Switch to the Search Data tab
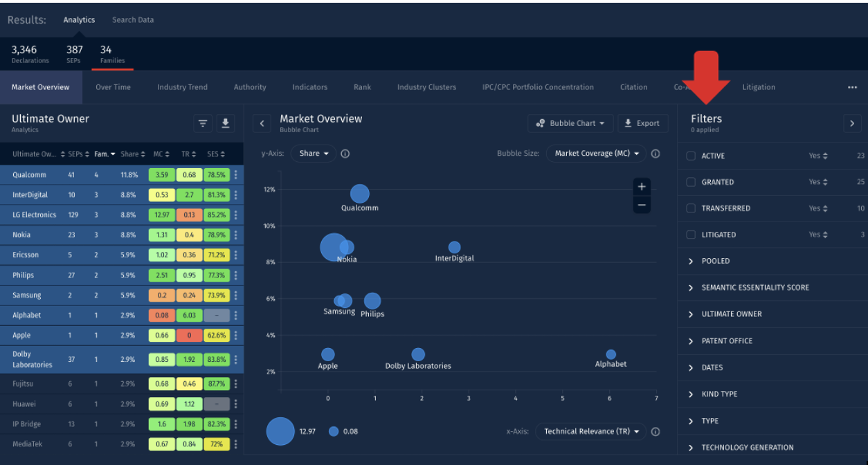Viewport: 868px width, 465px height. click(133, 20)
